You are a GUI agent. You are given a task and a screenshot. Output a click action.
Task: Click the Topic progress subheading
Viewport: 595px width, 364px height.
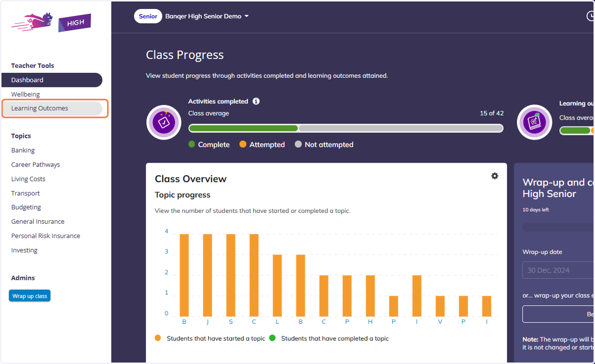pos(182,195)
